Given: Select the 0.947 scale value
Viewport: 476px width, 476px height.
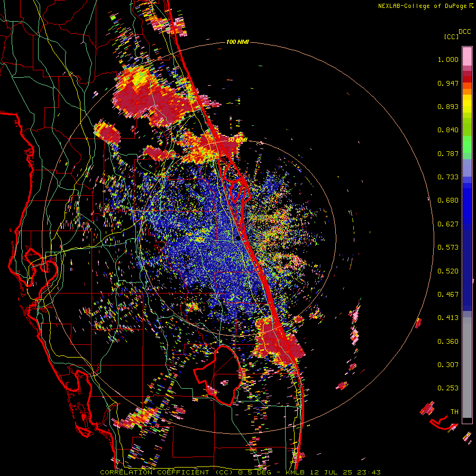Looking at the screenshot, I should pyautogui.click(x=448, y=83).
